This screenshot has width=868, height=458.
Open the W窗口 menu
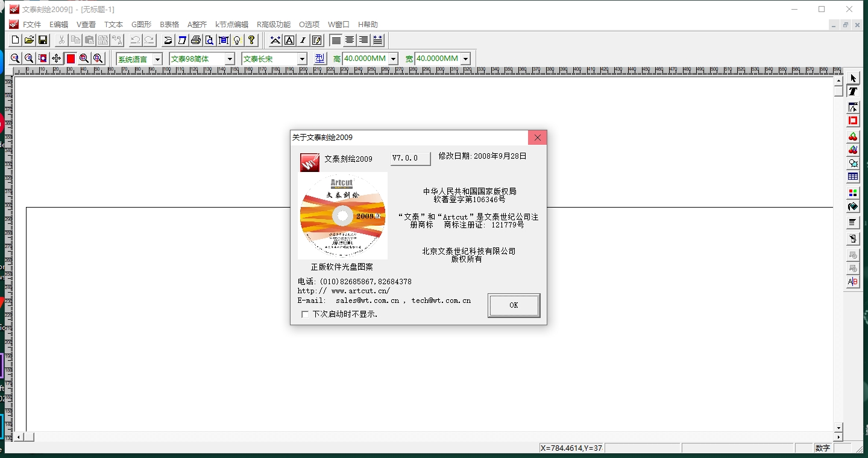[339, 25]
